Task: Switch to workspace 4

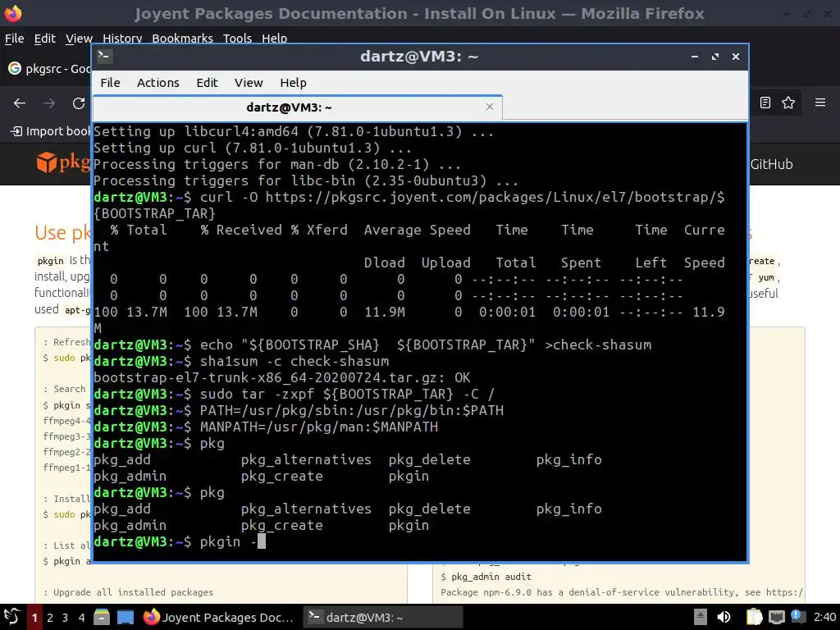Action: (81, 618)
